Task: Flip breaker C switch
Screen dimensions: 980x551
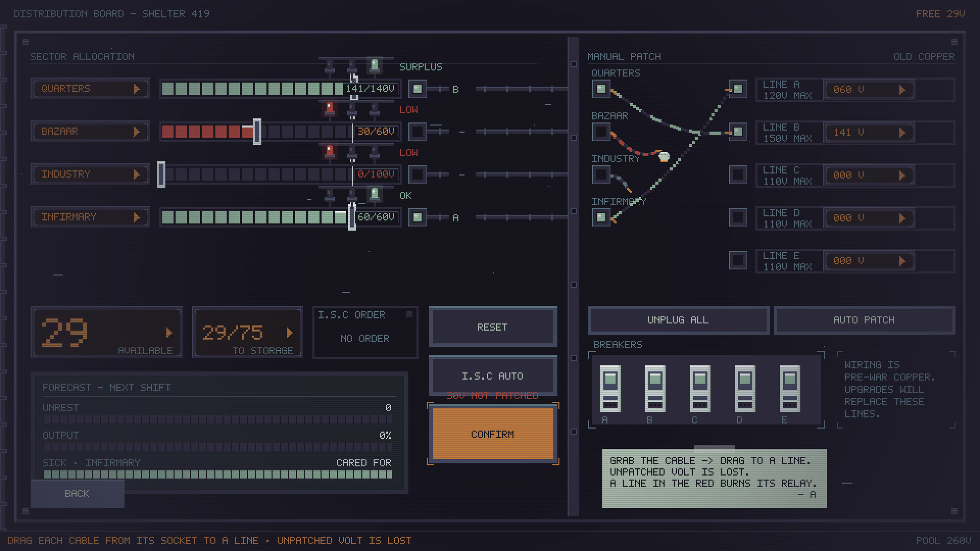Action: 700,389
